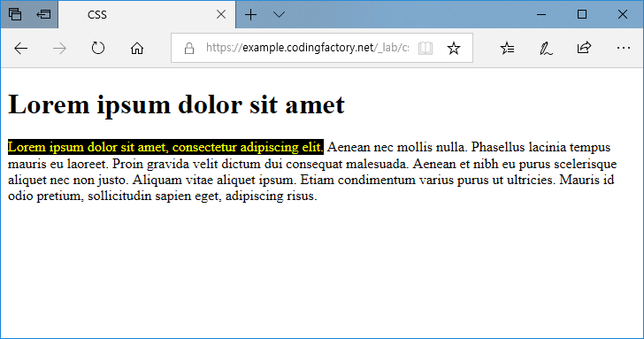Click text 'Proin gravida velit dictum'
This screenshot has width=644, height=339.
tap(187, 164)
